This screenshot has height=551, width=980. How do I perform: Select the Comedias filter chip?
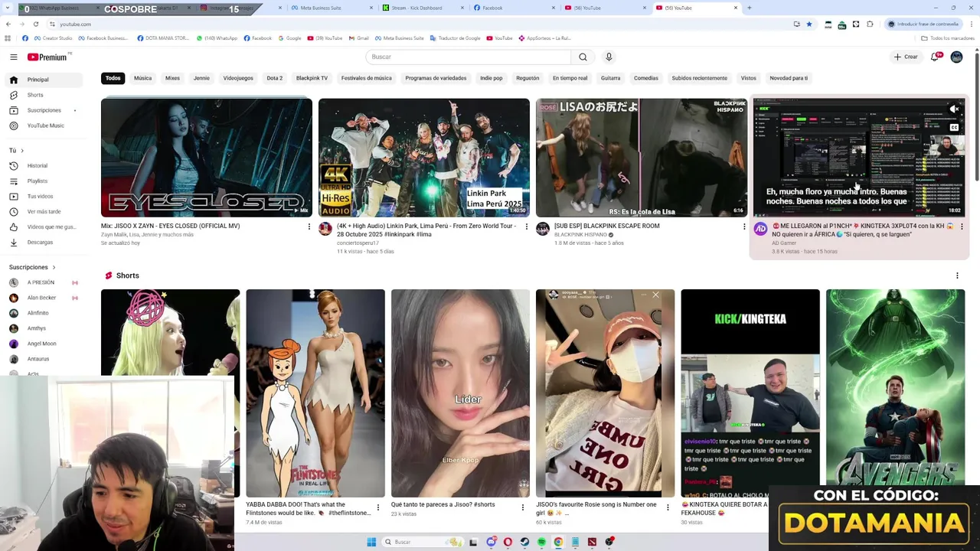coord(645,78)
